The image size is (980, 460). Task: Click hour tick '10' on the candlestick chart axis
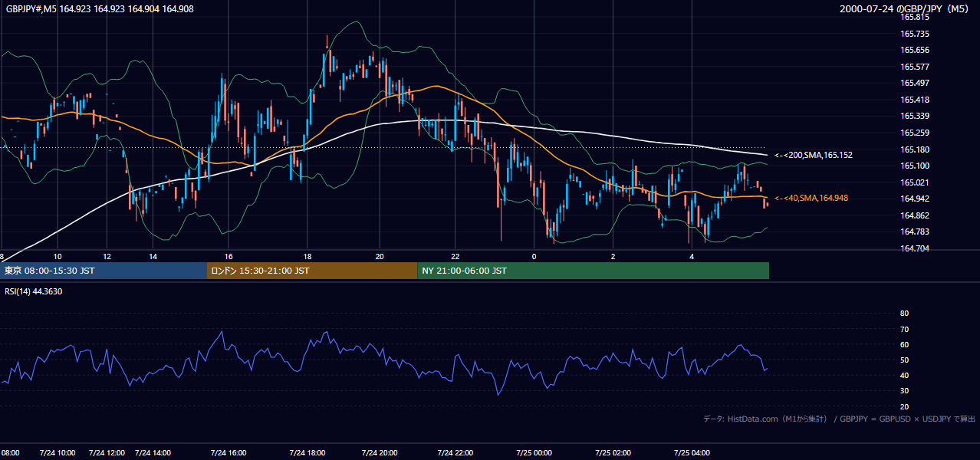[x=58, y=256]
